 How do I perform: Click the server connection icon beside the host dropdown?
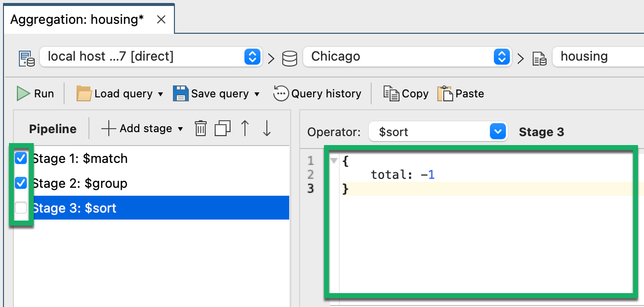click(25, 57)
